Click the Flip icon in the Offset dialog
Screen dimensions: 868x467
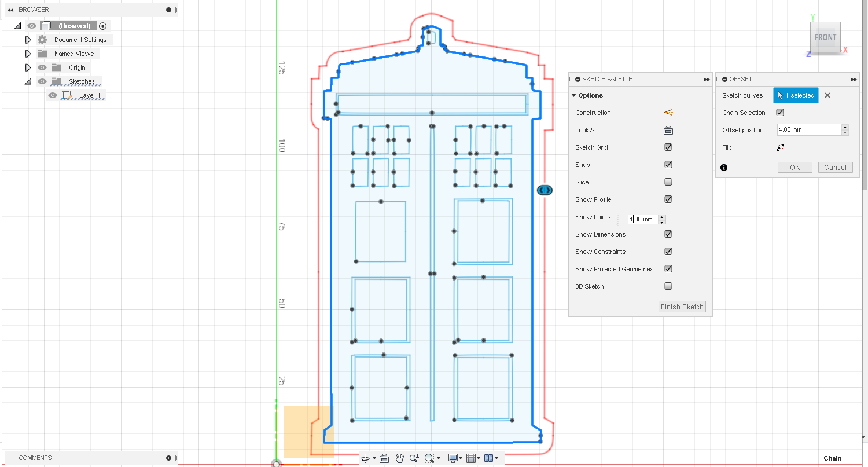pyautogui.click(x=780, y=147)
